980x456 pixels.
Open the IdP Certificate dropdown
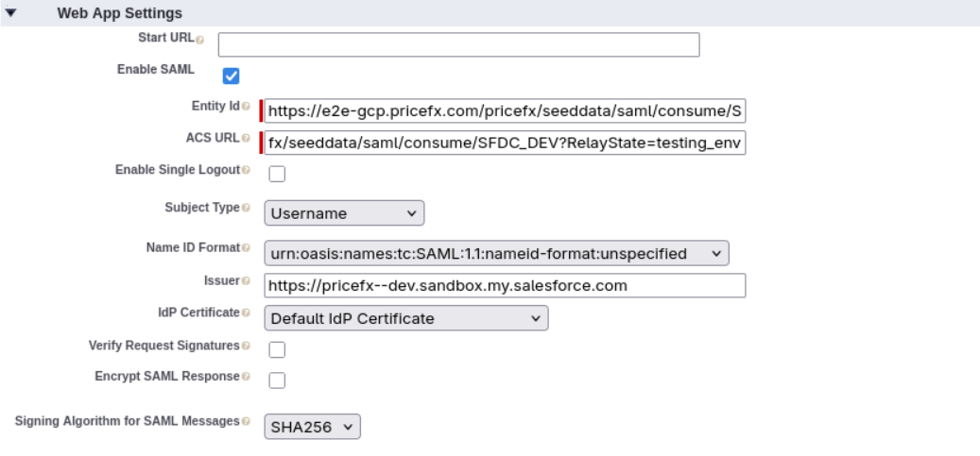[x=406, y=318]
